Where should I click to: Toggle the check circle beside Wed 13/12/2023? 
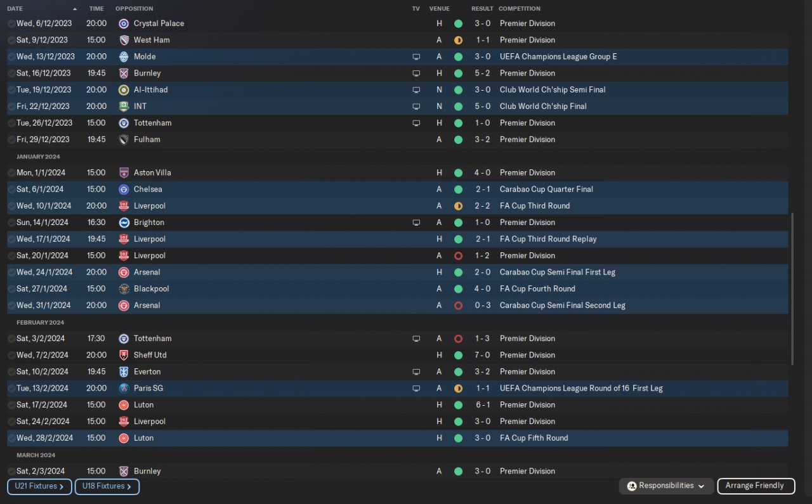[11, 56]
